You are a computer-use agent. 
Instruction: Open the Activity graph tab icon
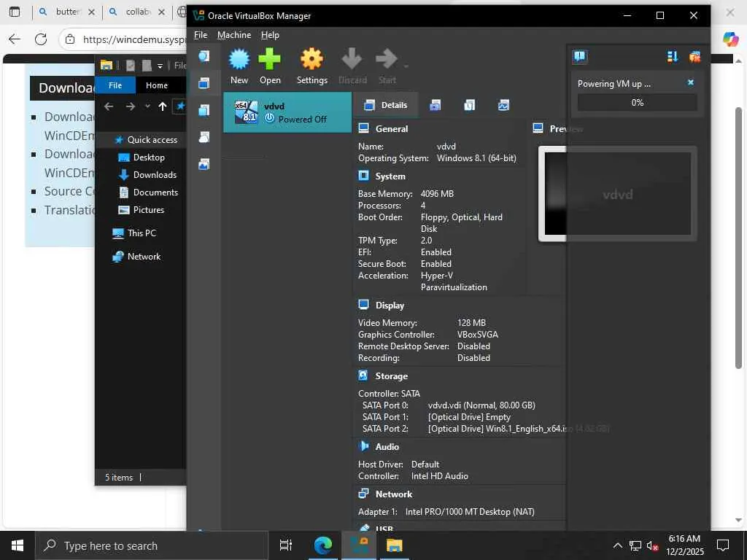503,105
